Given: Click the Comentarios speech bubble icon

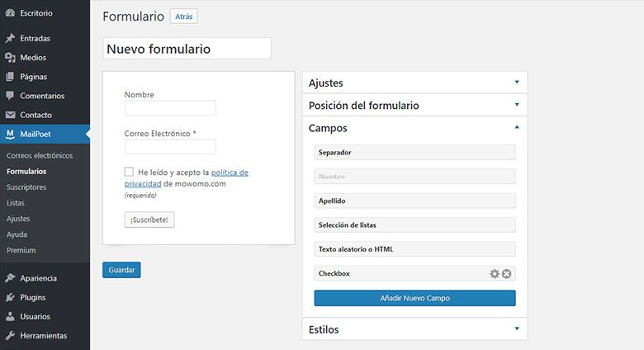Looking at the screenshot, I should point(10,95).
